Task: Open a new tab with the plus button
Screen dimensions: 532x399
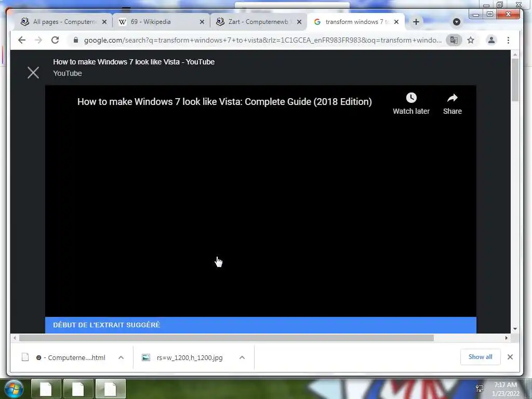Action: point(416,22)
